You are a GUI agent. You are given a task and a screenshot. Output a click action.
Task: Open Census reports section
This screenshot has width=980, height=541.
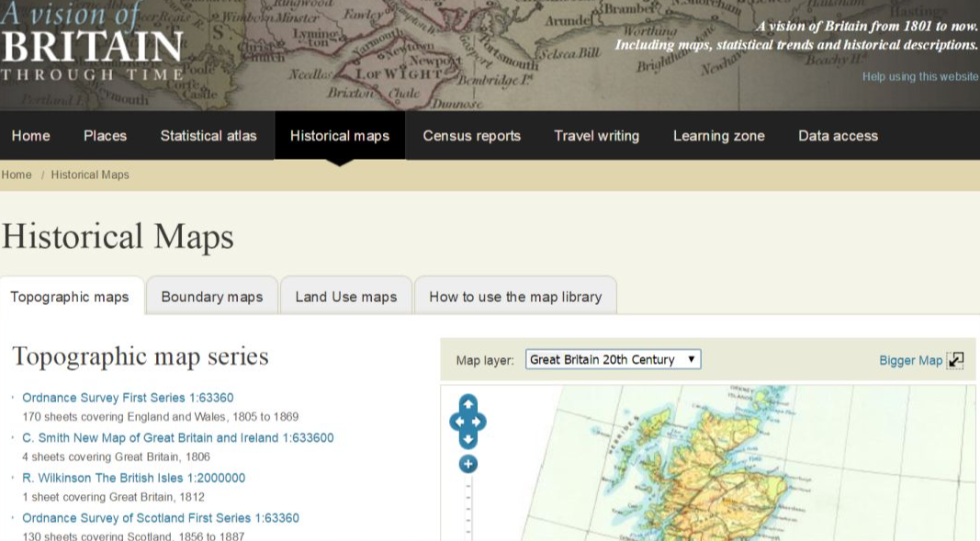(x=471, y=136)
